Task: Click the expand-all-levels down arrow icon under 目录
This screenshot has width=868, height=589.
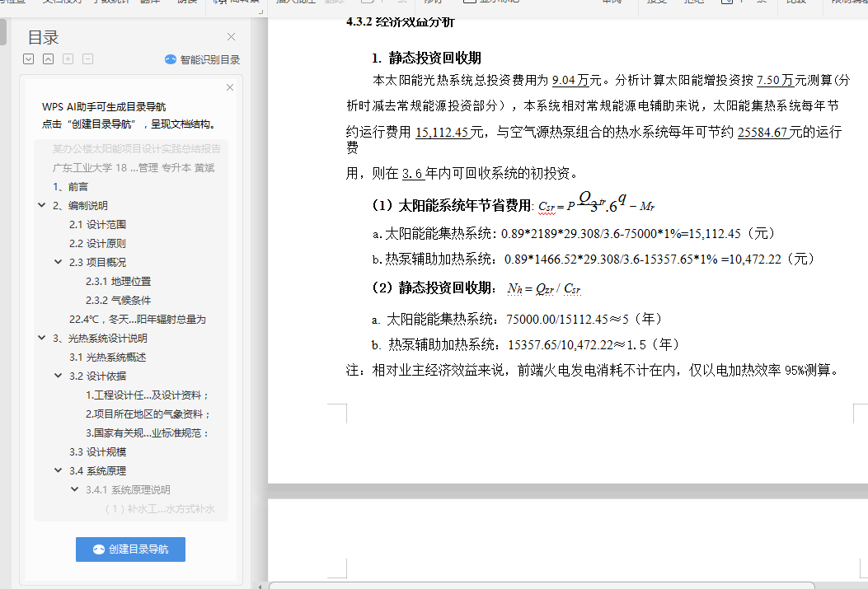Action: click(x=29, y=59)
